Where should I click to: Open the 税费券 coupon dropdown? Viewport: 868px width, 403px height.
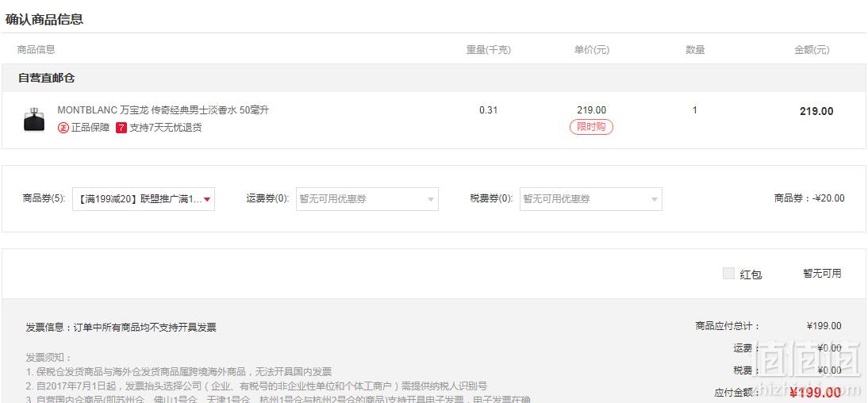click(x=590, y=199)
